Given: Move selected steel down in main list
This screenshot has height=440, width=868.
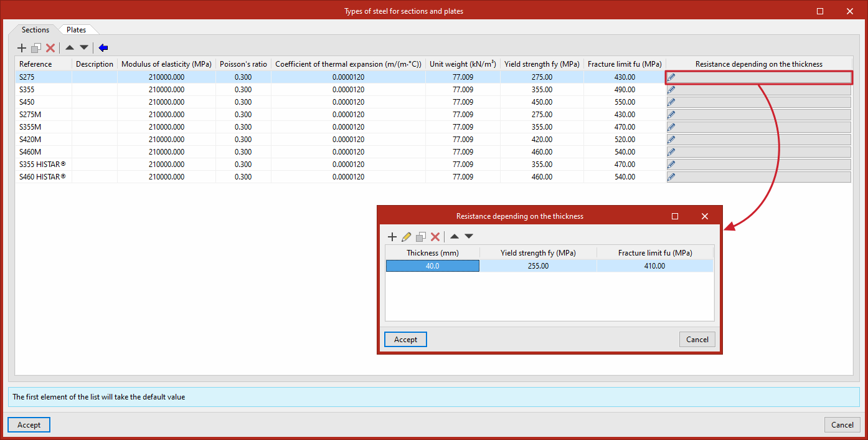Looking at the screenshot, I should [84, 47].
